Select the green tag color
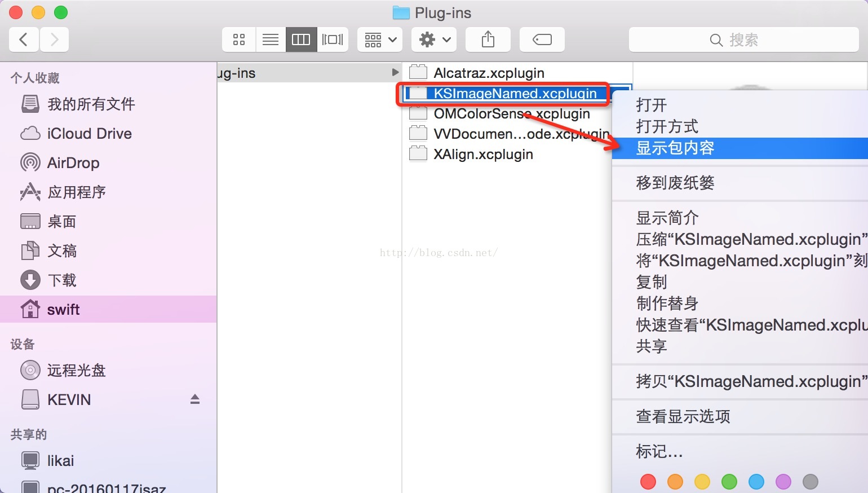 tap(729, 482)
